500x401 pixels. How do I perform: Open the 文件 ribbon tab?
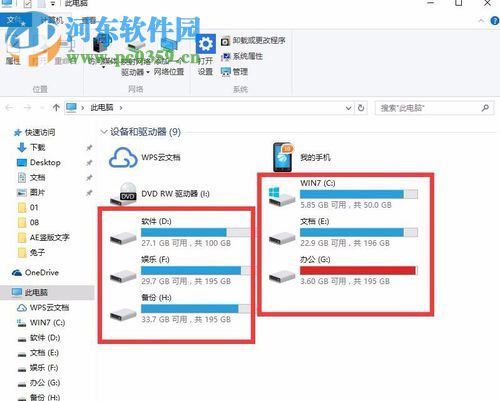[x=15, y=20]
